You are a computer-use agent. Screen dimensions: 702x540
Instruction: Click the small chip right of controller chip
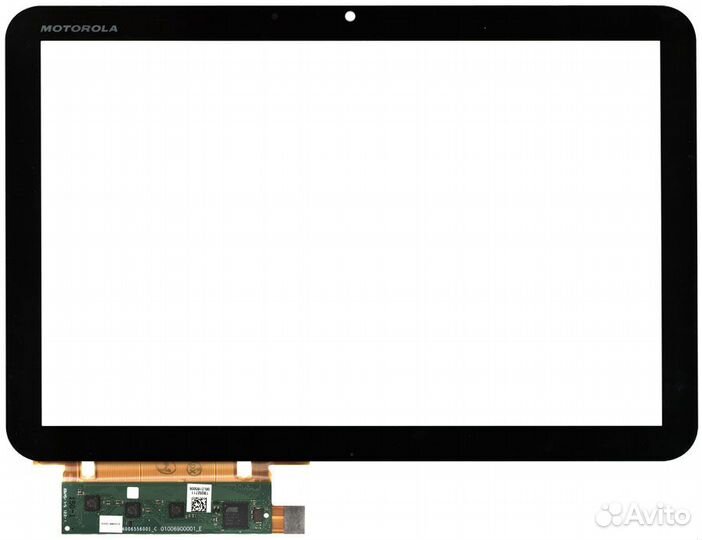click(259, 515)
